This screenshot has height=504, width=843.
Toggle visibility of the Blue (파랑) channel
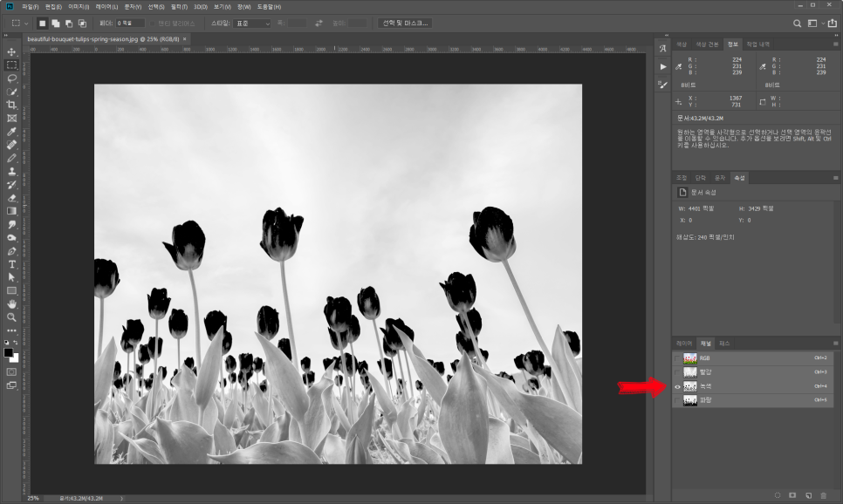point(678,399)
